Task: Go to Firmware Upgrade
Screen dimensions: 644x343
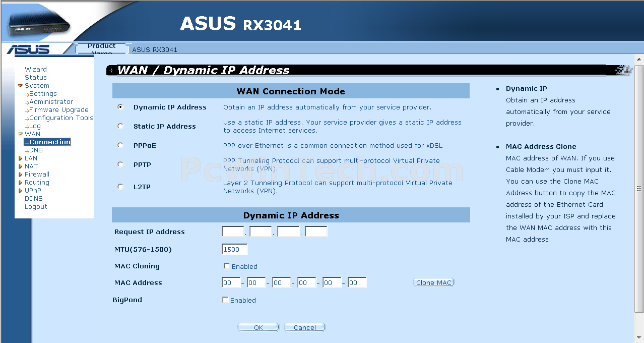Action: 59,110
